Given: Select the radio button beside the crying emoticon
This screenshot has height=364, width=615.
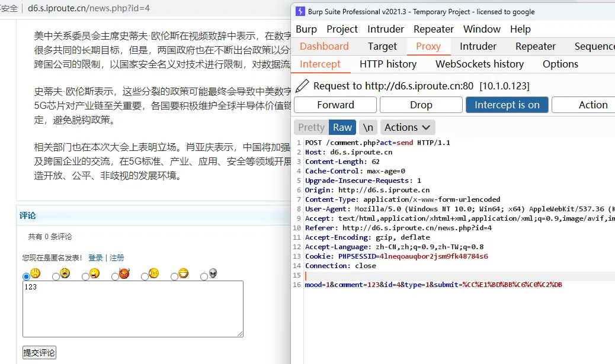Looking at the screenshot, I should coord(56,276).
